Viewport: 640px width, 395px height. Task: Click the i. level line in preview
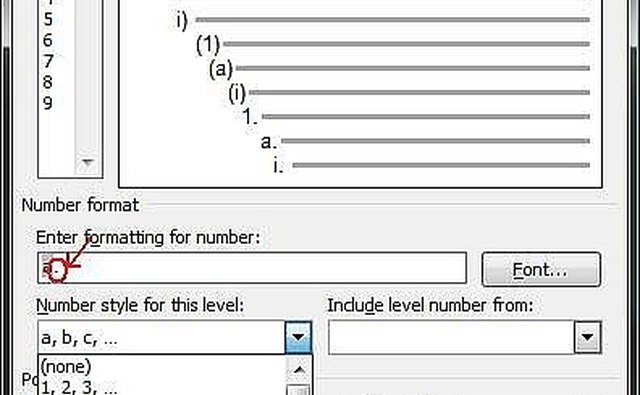431,165
